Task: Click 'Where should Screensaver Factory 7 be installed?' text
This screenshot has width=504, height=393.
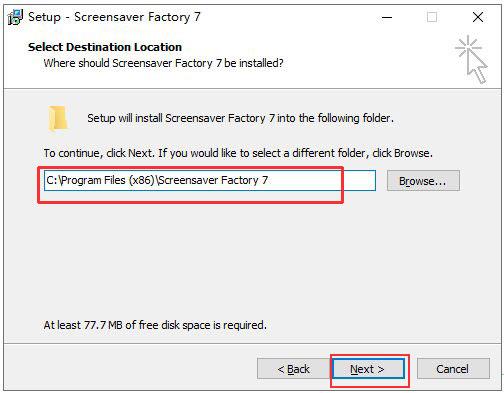Action: 163,63
